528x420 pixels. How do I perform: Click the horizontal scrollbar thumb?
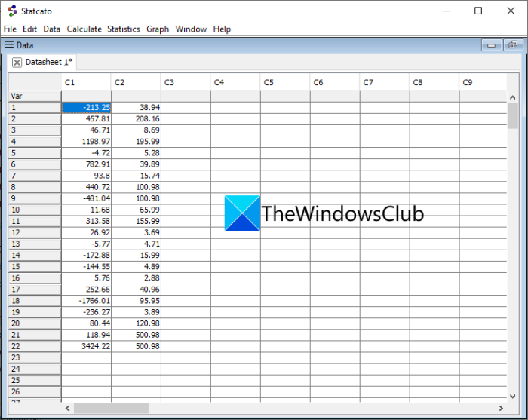click(x=111, y=408)
